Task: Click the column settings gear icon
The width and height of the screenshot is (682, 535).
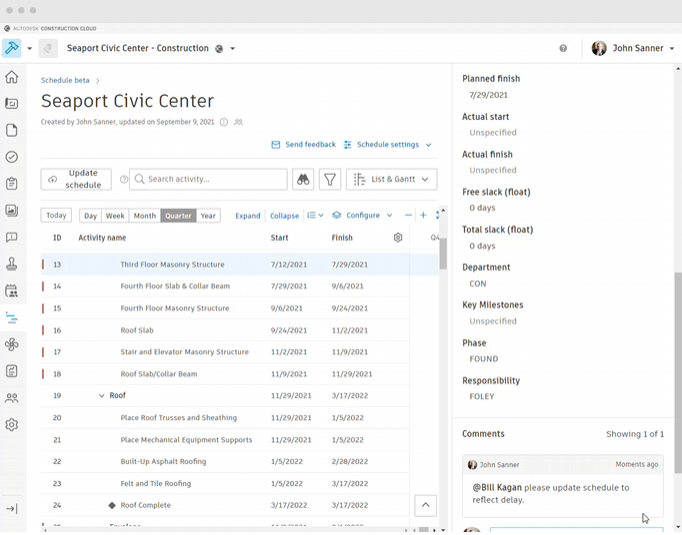Action: click(x=398, y=238)
